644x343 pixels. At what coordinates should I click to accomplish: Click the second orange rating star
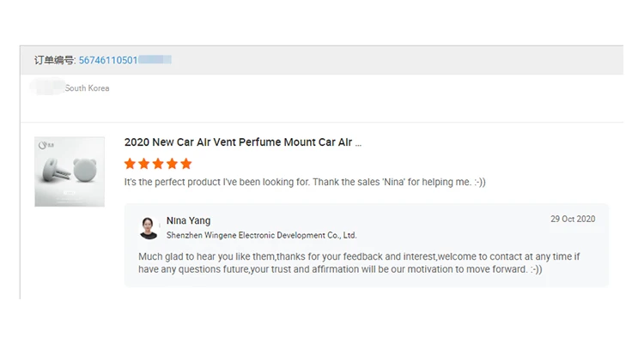143,164
